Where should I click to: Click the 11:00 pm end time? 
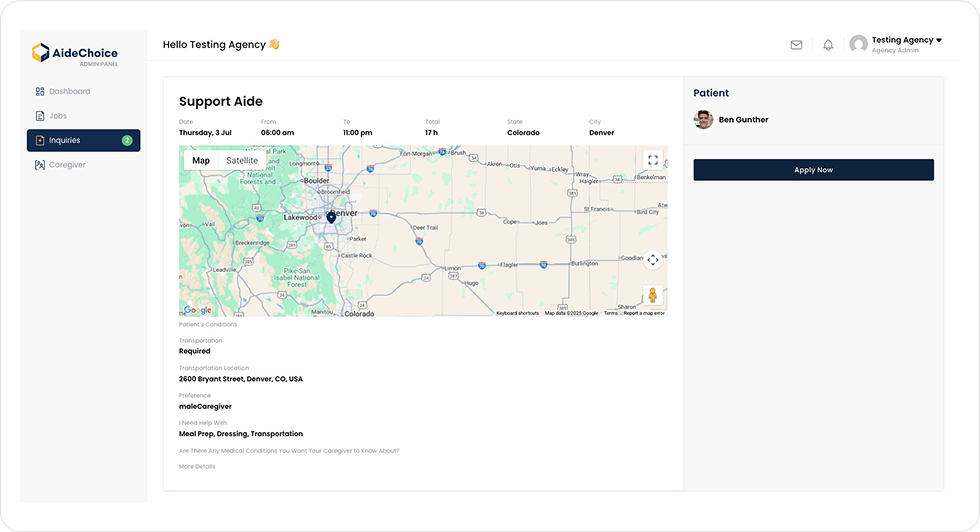(358, 133)
